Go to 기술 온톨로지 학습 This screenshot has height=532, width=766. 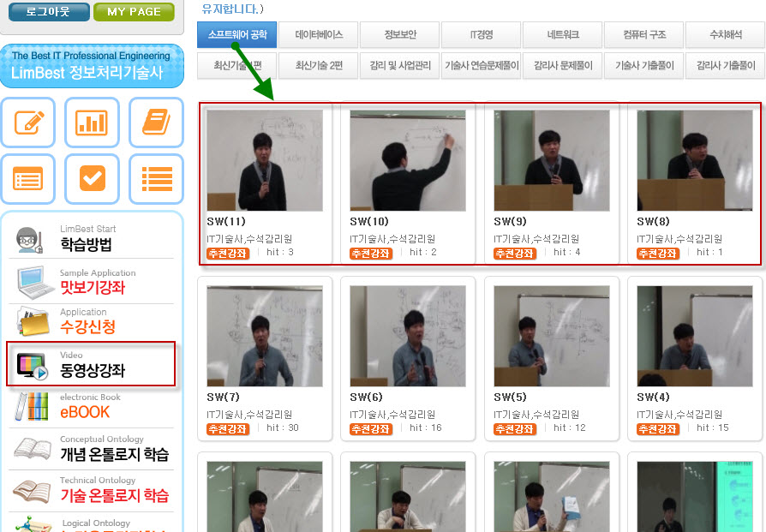click(x=114, y=495)
